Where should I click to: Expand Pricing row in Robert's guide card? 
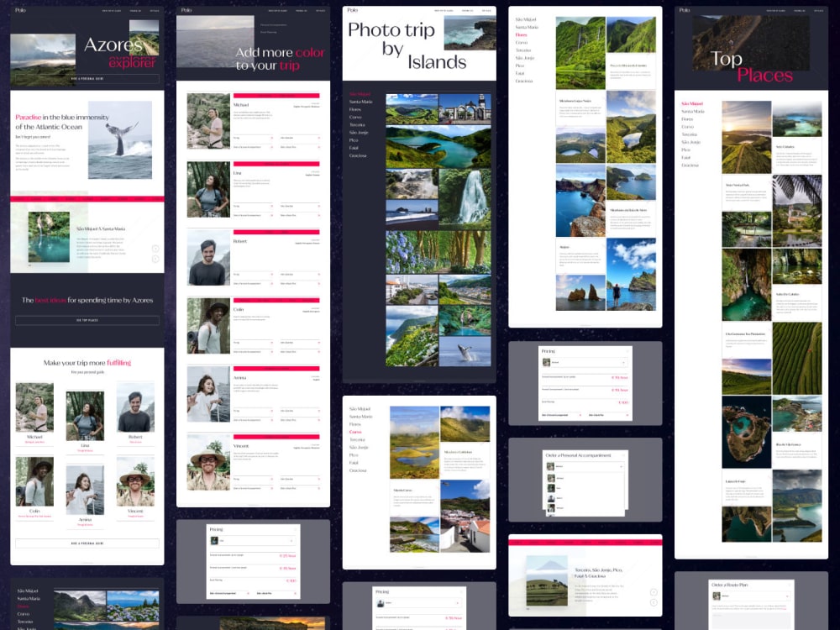(253, 275)
